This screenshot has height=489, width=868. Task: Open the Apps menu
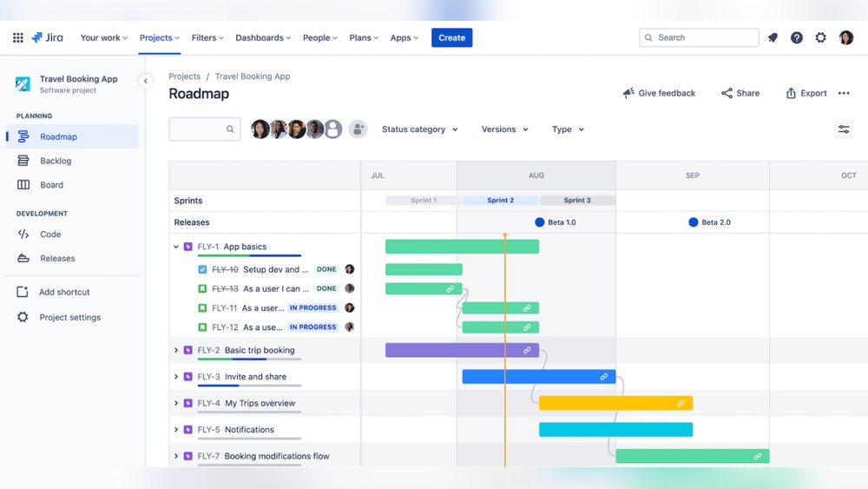click(404, 37)
